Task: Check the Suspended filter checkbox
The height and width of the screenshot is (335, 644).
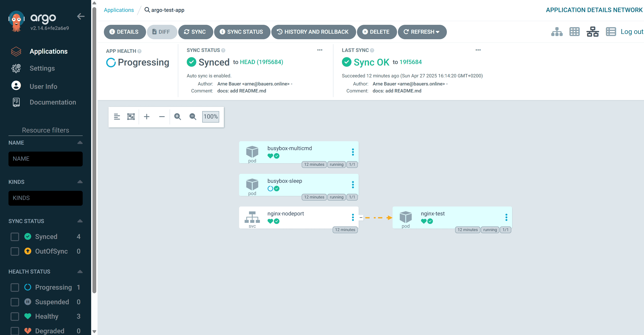Action: (x=15, y=302)
